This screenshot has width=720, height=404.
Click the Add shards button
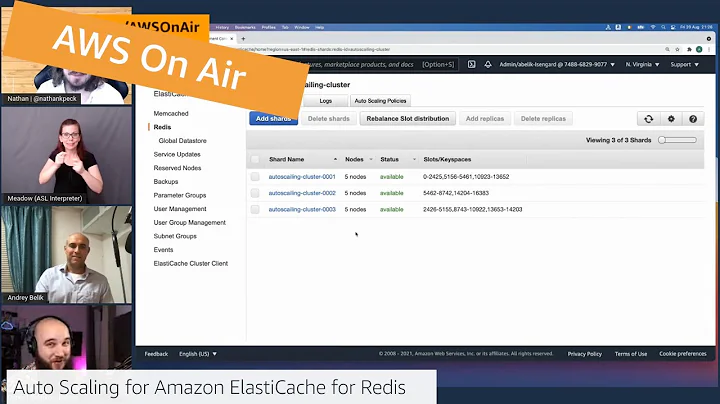(x=273, y=118)
